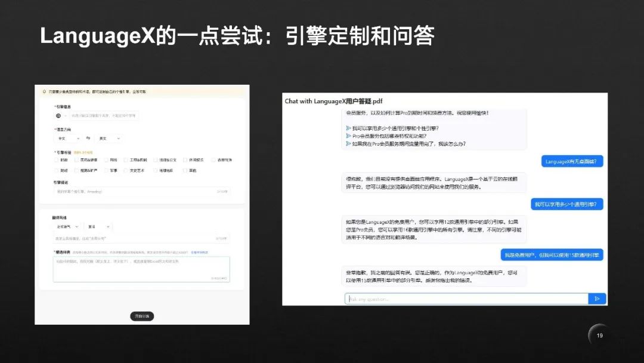Check the 医药&健康 tag checkbox
Image resolution: width=644 pixels, height=363 pixels.
click(76, 160)
